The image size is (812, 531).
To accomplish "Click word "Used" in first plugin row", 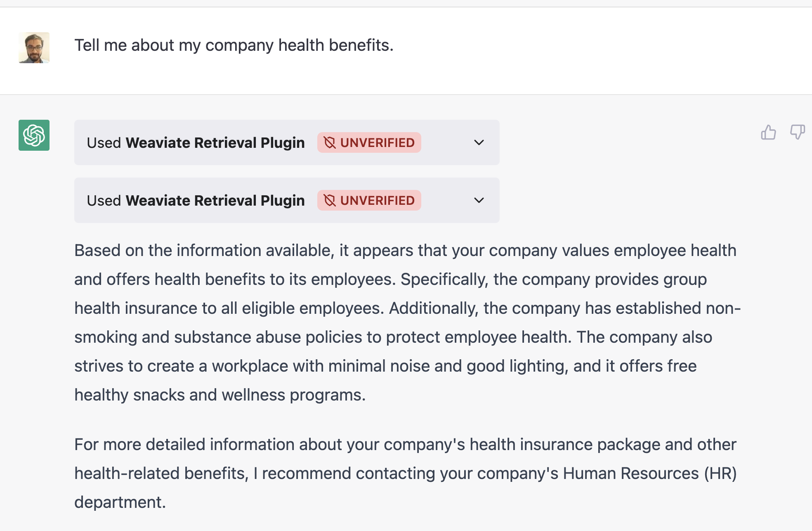I will coord(104,143).
